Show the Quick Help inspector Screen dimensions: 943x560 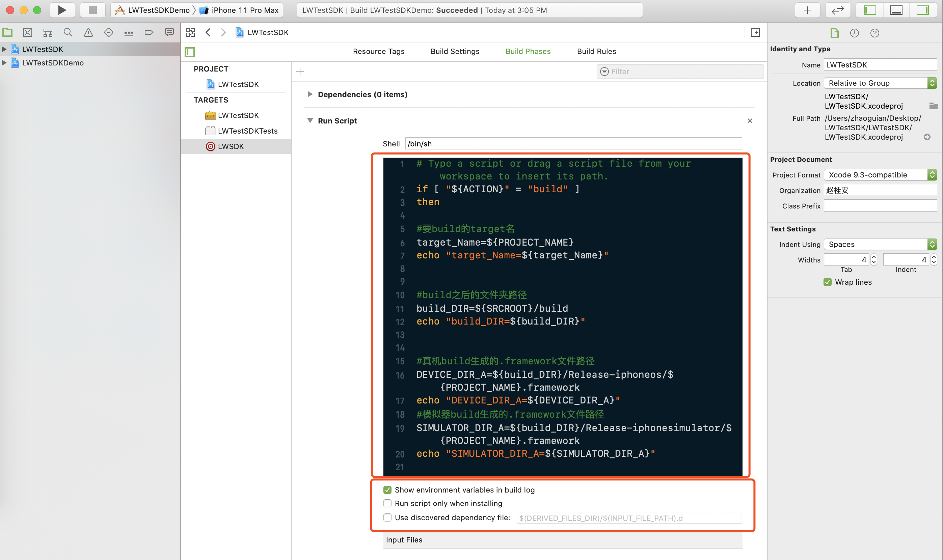click(x=874, y=33)
